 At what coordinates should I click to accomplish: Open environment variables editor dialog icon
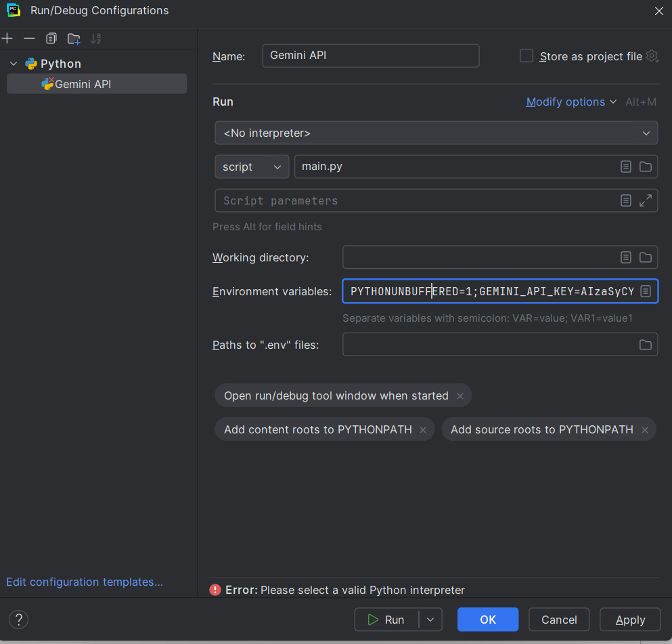click(x=646, y=292)
